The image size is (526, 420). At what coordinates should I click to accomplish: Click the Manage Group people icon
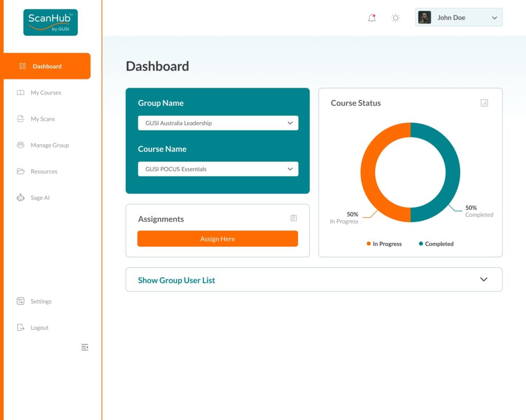click(x=21, y=145)
